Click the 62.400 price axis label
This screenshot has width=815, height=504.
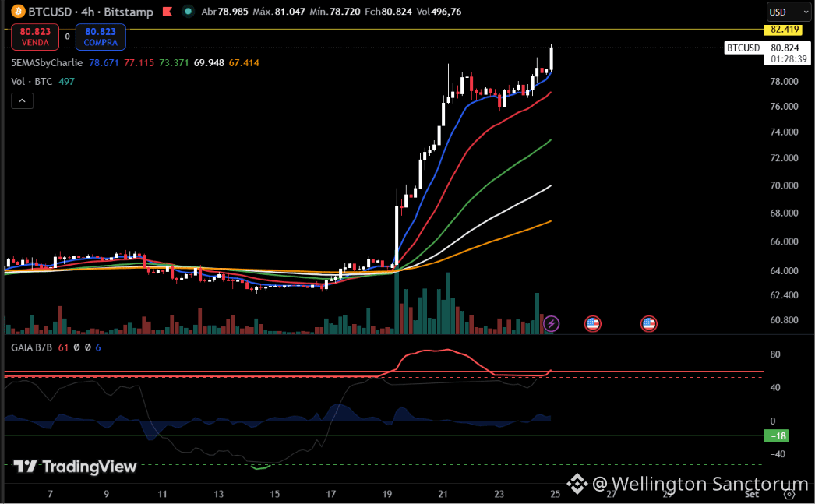point(784,295)
